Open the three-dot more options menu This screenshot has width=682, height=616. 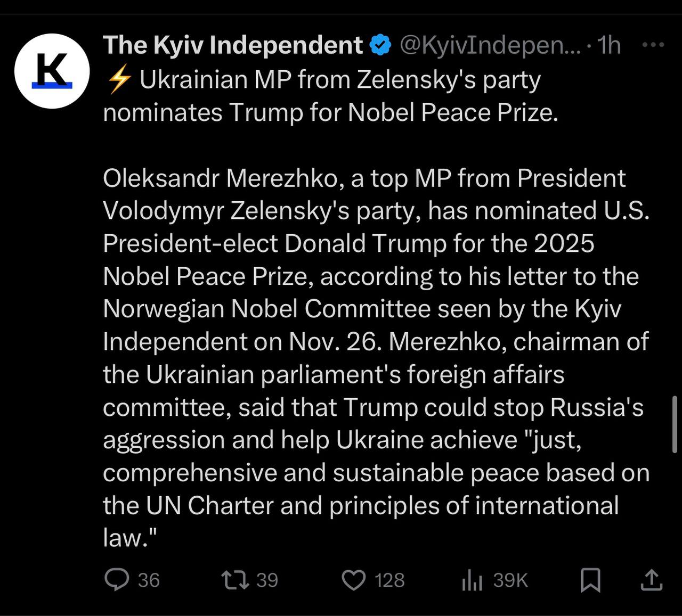click(x=653, y=45)
